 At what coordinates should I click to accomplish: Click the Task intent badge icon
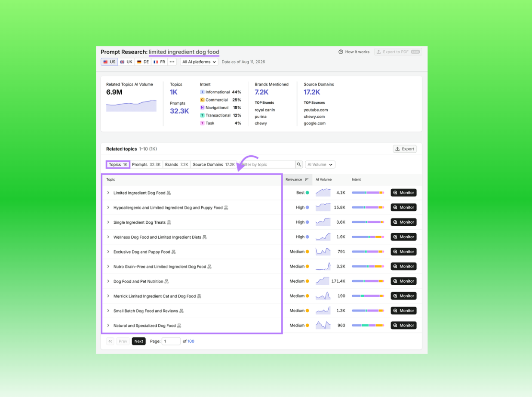coord(202,123)
